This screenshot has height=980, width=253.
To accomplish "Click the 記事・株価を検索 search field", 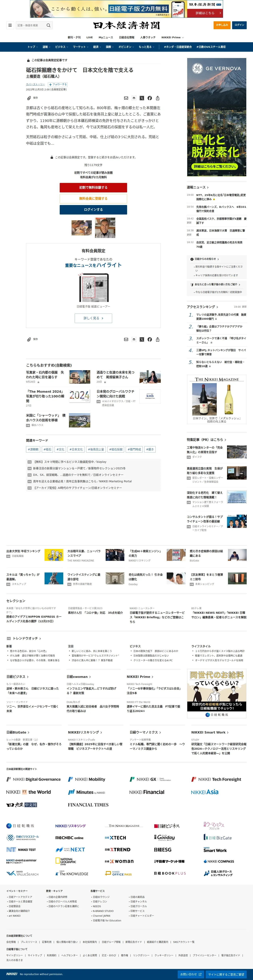I will click(x=30, y=25).
